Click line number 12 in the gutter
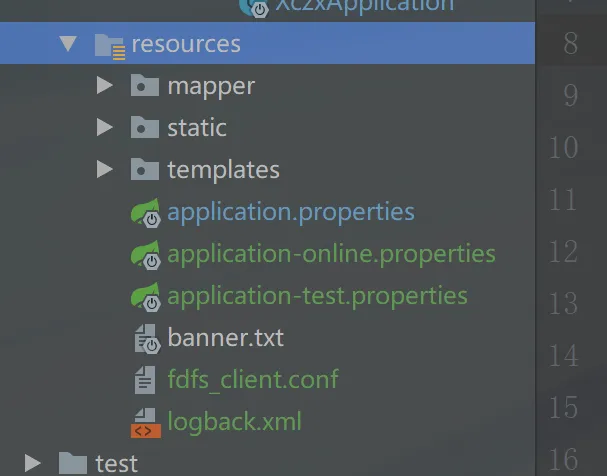 point(563,251)
